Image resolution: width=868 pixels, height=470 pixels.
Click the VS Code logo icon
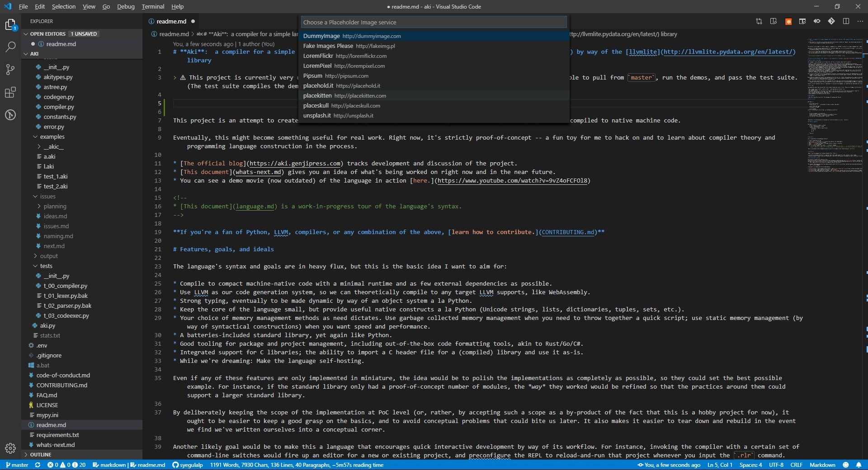(7, 6)
